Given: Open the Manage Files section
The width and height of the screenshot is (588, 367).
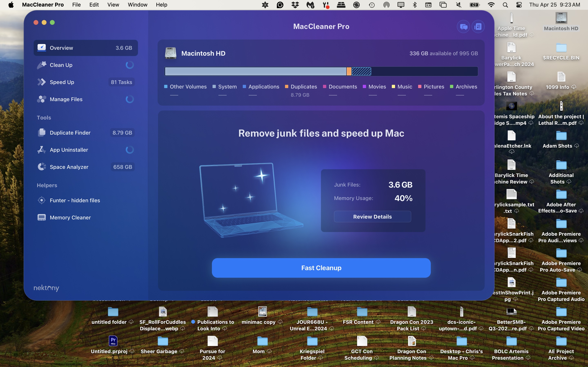Looking at the screenshot, I should 66,99.
